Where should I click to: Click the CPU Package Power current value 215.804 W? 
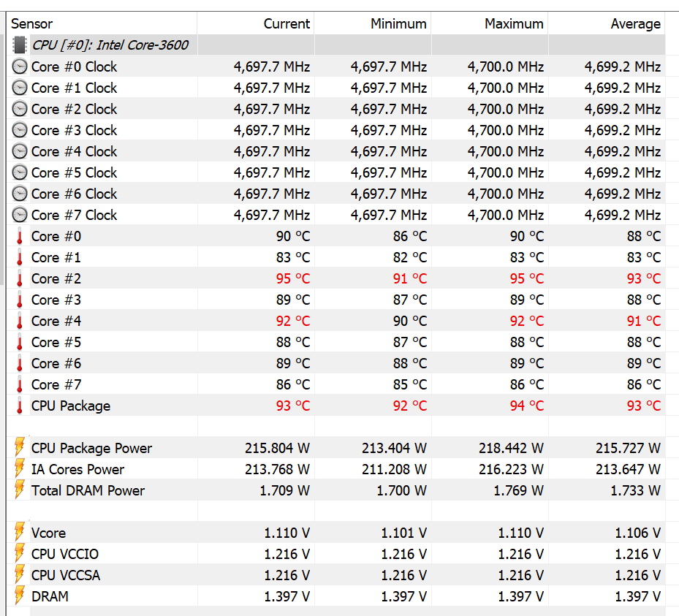click(277, 448)
